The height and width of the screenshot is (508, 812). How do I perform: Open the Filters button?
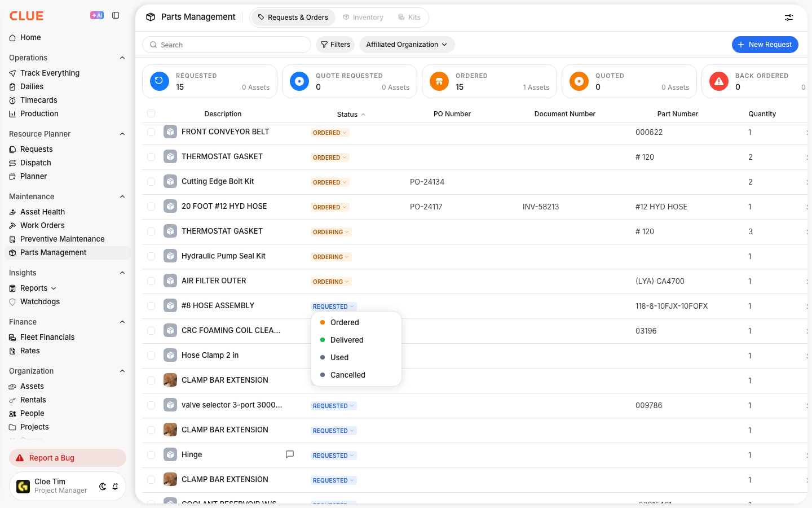[335, 45]
